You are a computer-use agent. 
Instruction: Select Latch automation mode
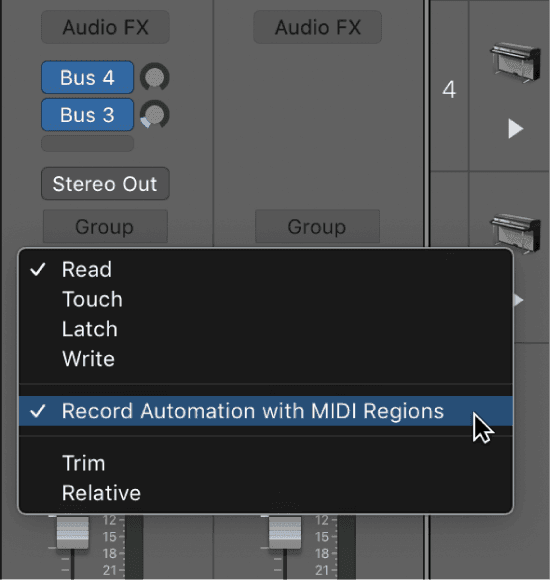266,329
